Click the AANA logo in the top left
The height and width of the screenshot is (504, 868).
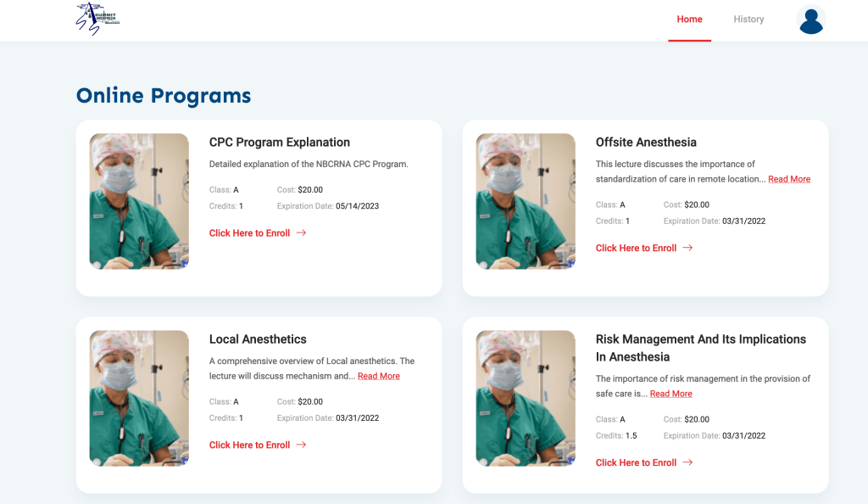coord(97,18)
